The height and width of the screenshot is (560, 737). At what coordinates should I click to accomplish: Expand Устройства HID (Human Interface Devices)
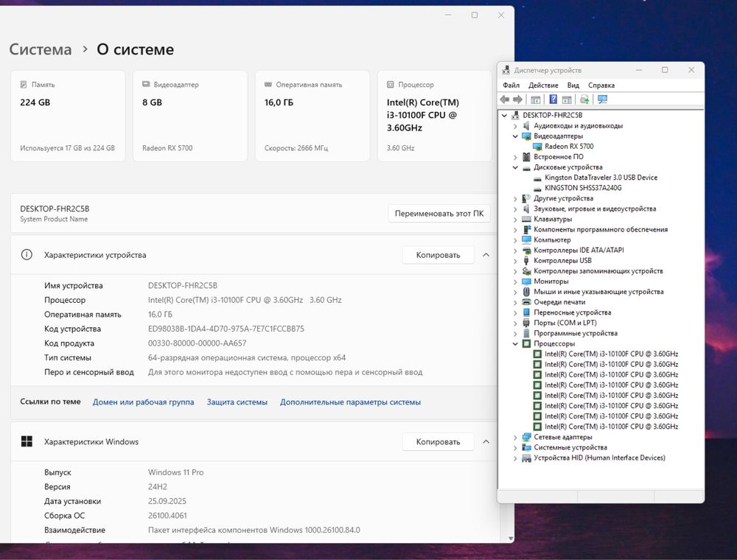click(515, 458)
